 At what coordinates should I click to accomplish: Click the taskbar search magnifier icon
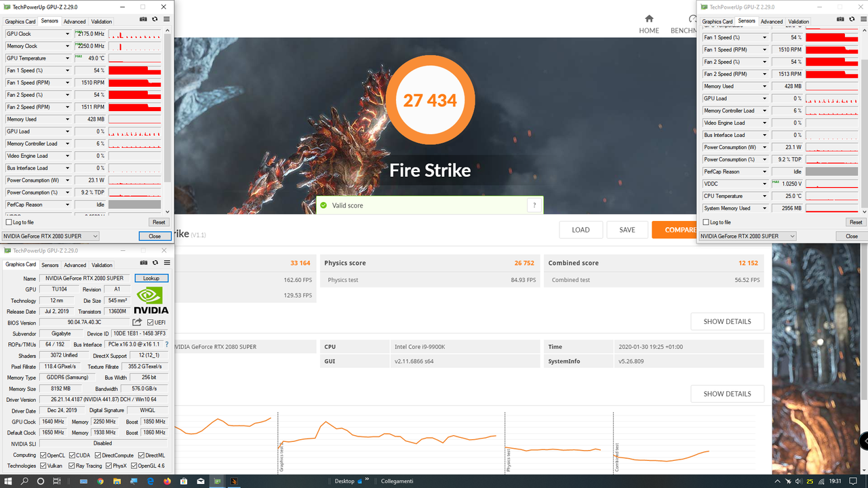pos(24,481)
